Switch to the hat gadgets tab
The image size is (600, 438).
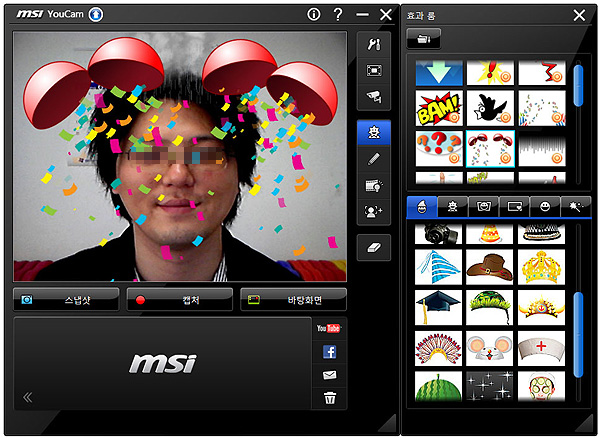pos(422,207)
